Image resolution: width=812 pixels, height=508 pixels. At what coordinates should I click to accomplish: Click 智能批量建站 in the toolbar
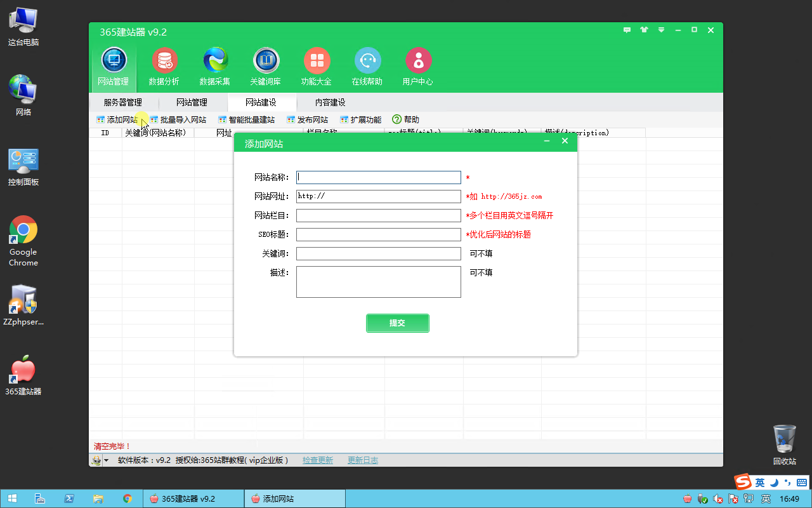pos(246,119)
